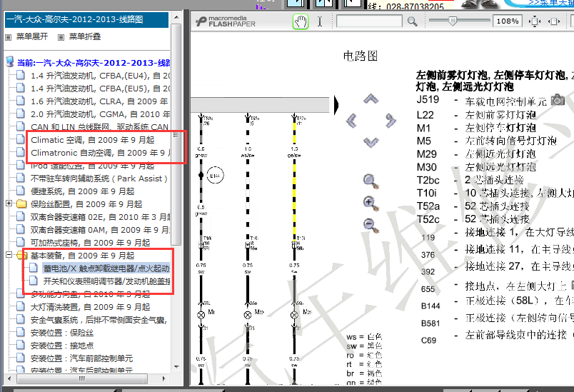This screenshot has height=392, width=574.
Task: Click the black triangle marker beside the gray bar
Action: (336, 106)
